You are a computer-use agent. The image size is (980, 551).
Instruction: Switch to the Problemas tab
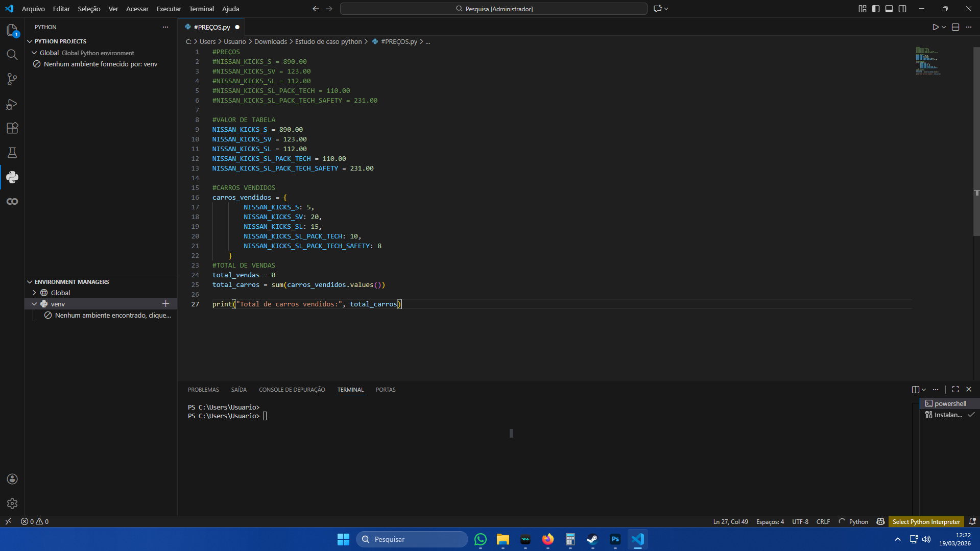click(203, 390)
